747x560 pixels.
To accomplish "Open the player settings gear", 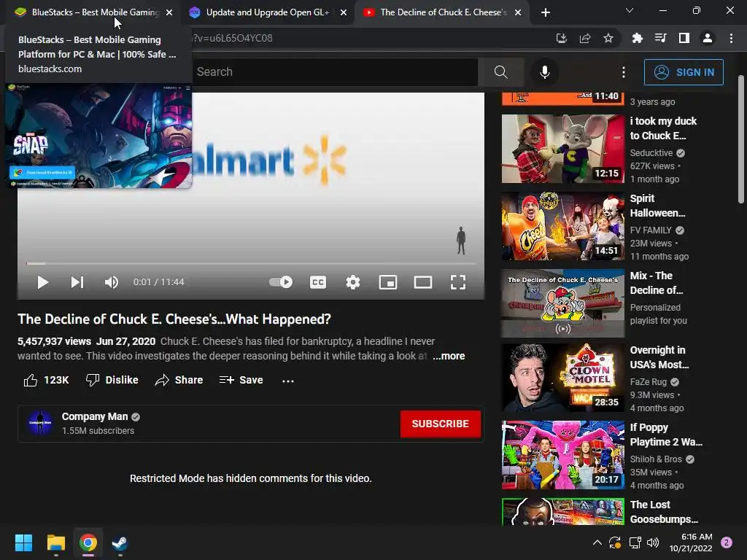I will tap(353, 282).
